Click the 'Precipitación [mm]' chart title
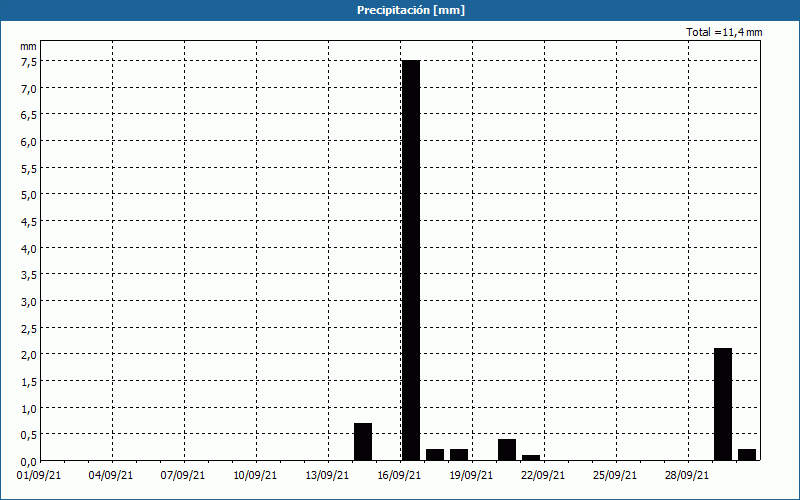This screenshot has height=500, width=800. [x=411, y=10]
